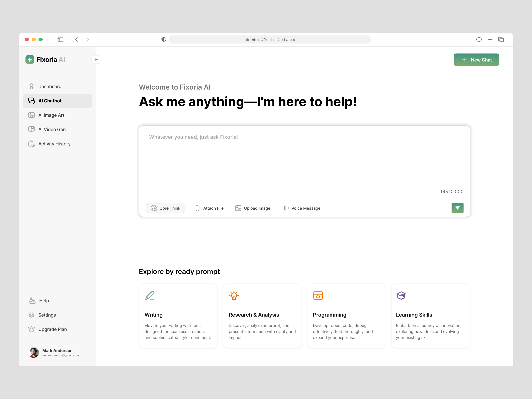Click the AI Video Gen monitor icon
Screen dimensions: 532x399
[32, 129]
